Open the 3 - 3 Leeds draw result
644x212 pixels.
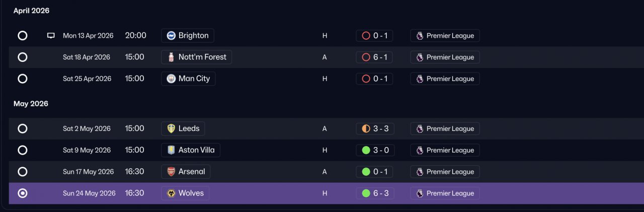pyautogui.click(x=375, y=129)
